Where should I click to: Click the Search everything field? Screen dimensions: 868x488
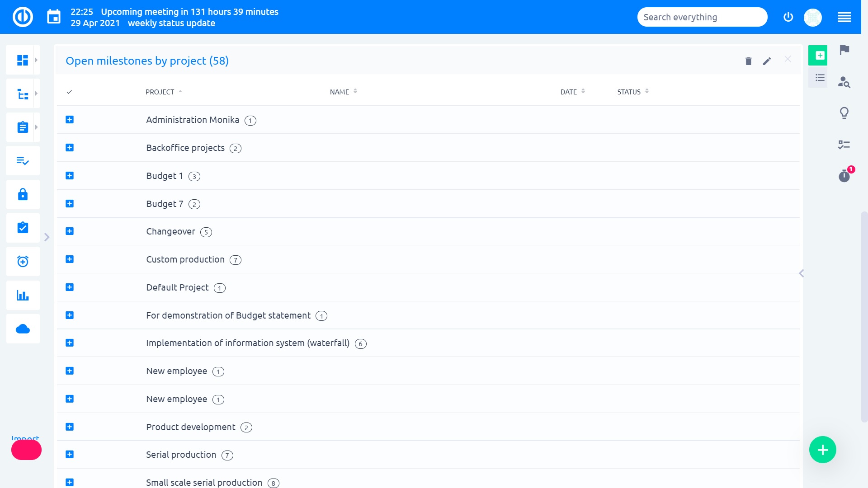pos(702,17)
